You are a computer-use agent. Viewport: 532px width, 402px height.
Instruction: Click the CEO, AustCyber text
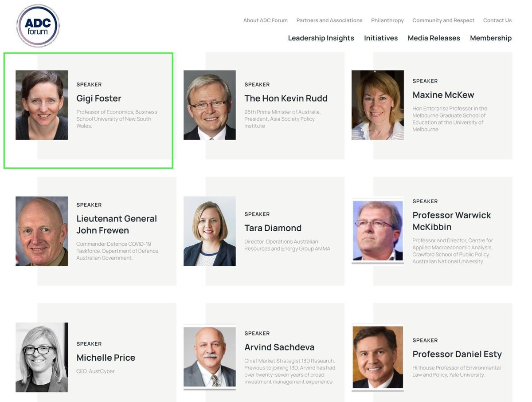tap(95, 371)
